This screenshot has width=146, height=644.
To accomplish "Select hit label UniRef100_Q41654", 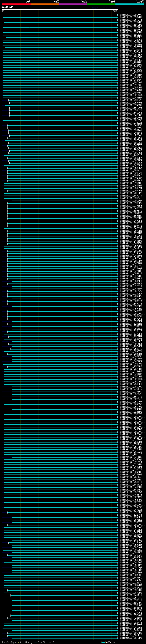I will (131, 628).
